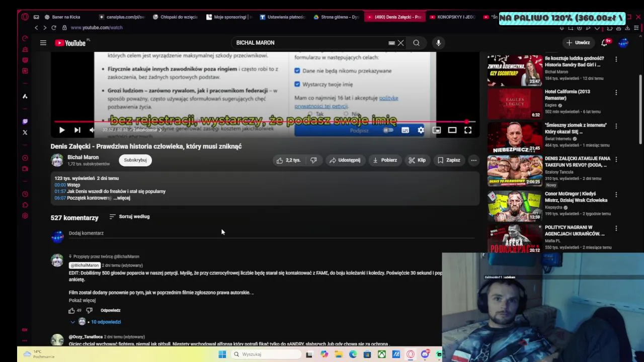Image resolution: width=644 pixels, height=362 pixels.
Task: Enable theater mode view
Action: (x=452, y=130)
